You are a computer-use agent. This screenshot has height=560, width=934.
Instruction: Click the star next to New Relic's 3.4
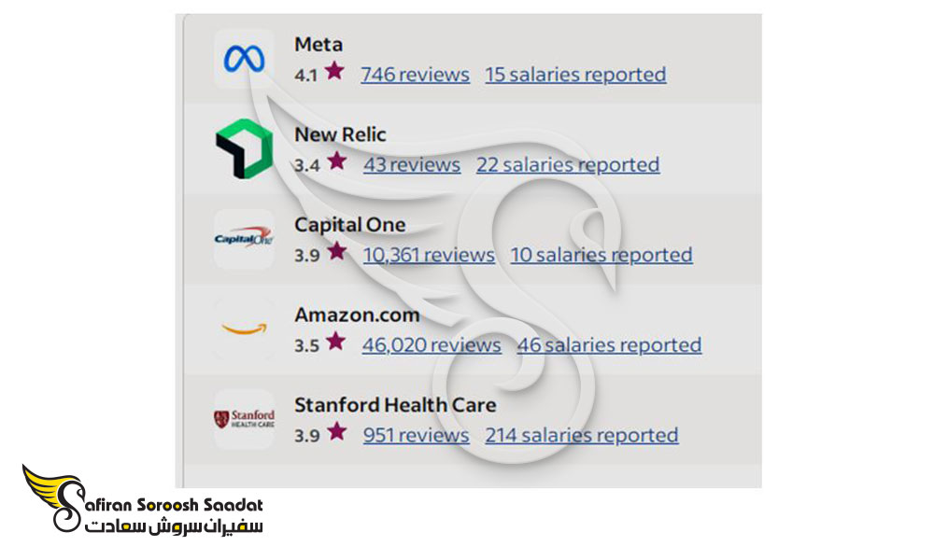click(x=337, y=161)
